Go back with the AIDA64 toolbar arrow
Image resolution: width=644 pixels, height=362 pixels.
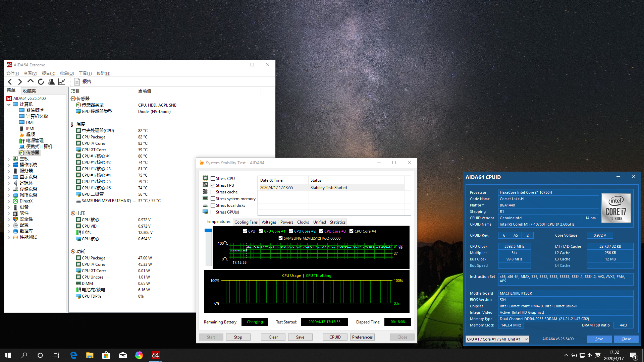point(10,81)
